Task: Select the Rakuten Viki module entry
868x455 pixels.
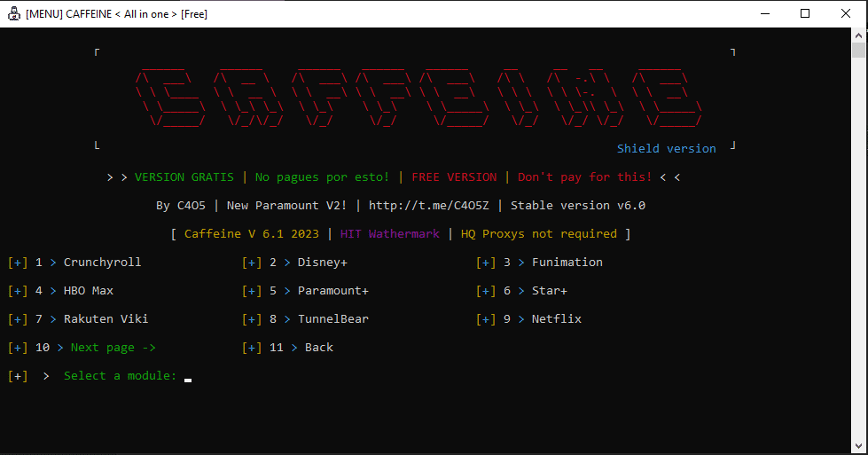Action: 78,318
